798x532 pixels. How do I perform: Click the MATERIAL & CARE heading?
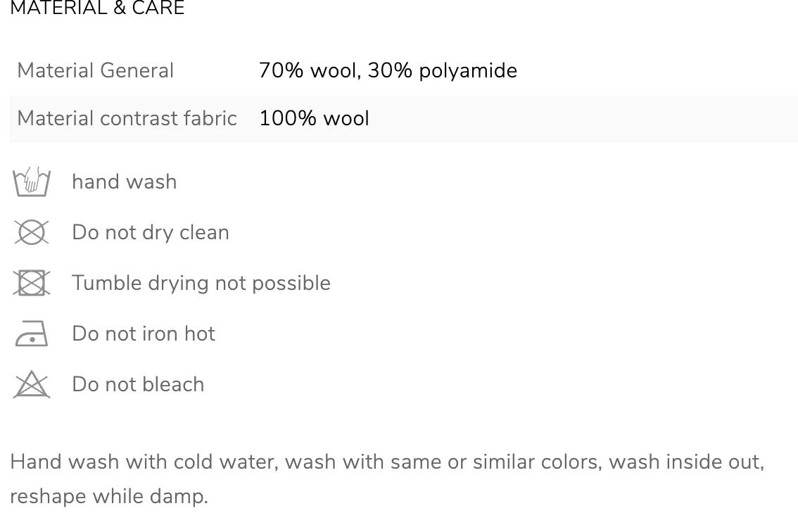[97, 8]
